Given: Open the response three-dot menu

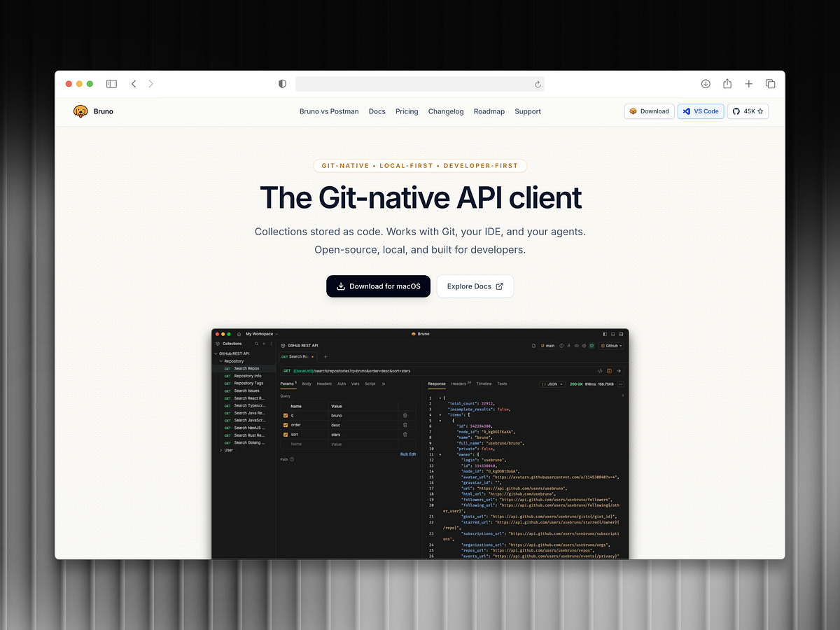Looking at the screenshot, I should point(620,384).
